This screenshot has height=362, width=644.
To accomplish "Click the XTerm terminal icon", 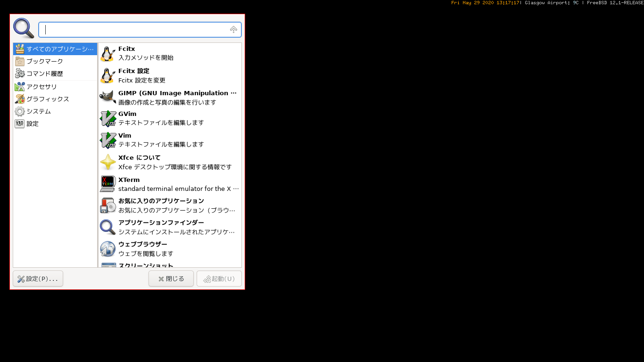I will tap(107, 184).
